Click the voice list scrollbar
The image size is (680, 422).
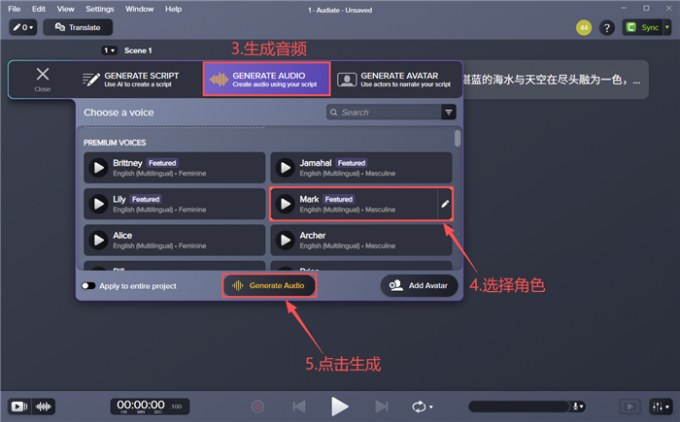click(x=458, y=138)
